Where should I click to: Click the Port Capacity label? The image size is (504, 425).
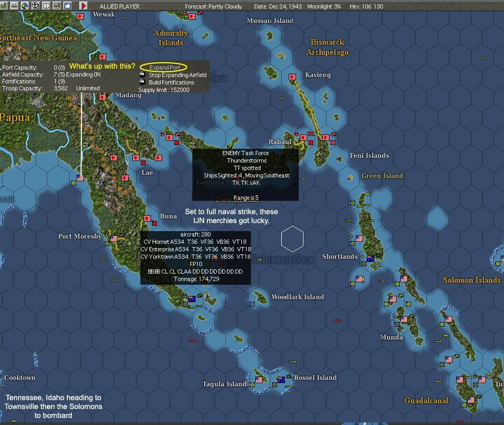pyautogui.click(x=20, y=68)
